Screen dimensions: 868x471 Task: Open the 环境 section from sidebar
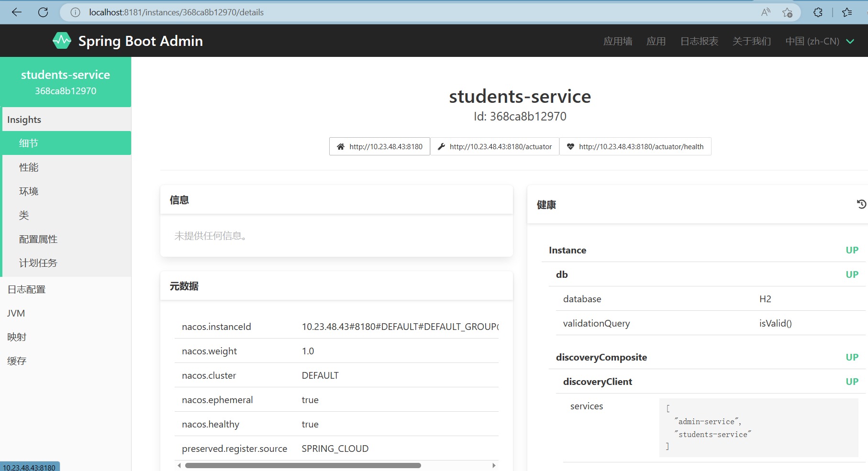click(29, 191)
